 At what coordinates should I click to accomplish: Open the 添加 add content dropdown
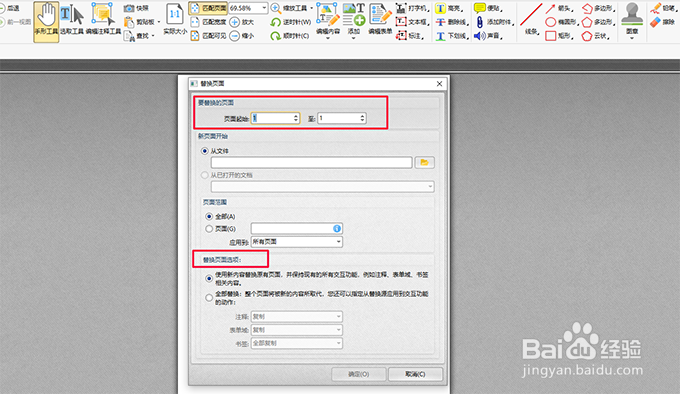[x=353, y=21]
